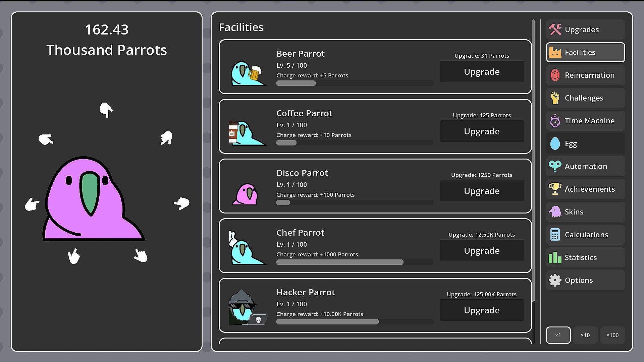Click the "Upgrade: 125 Parrots" cost text
This screenshot has height=362, width=644.
tap(482, 115)
